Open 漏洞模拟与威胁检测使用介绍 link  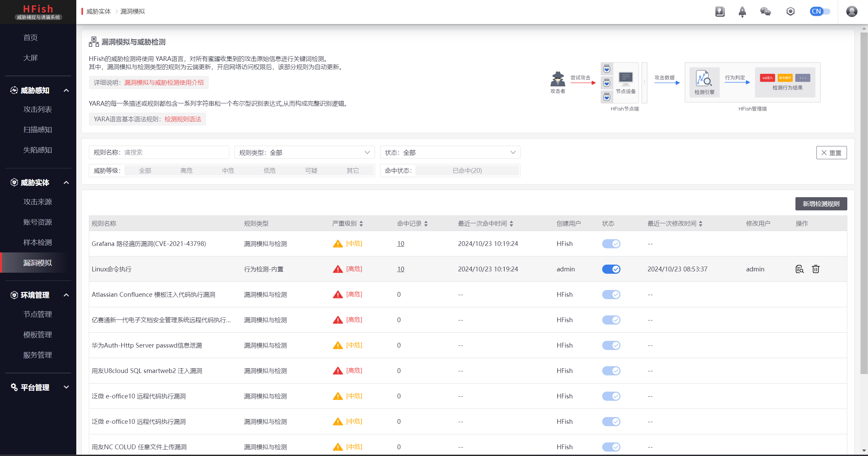click(x=164, y=83)
